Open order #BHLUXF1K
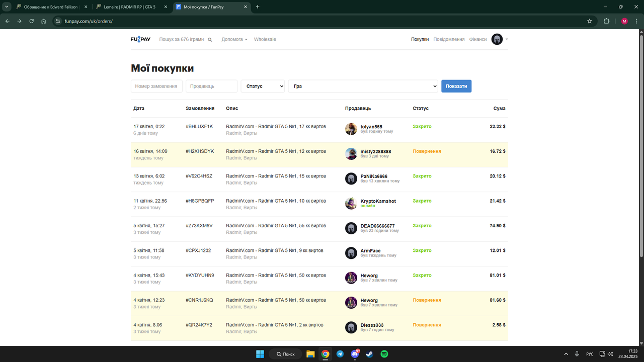The width and height of the screenshot is (644, 362). click(x=199, y=127)
